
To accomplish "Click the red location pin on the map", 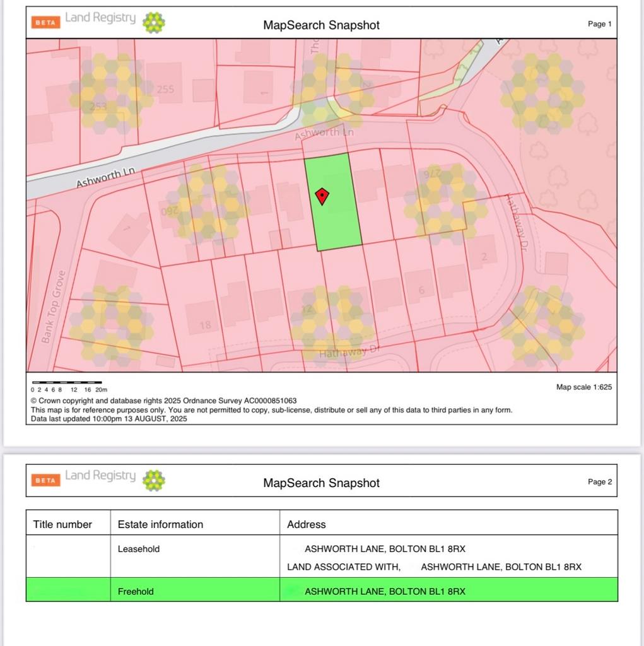I will tap(322, 196).
